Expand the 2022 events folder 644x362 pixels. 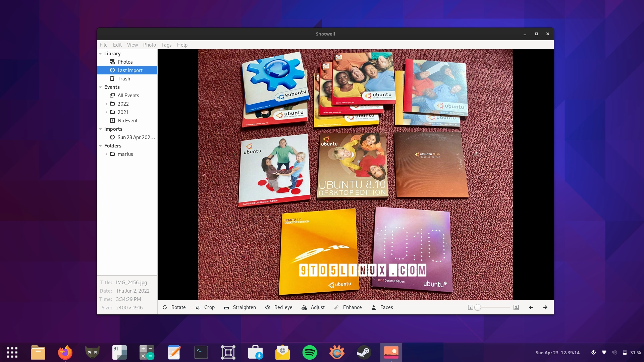click(106, 104)
